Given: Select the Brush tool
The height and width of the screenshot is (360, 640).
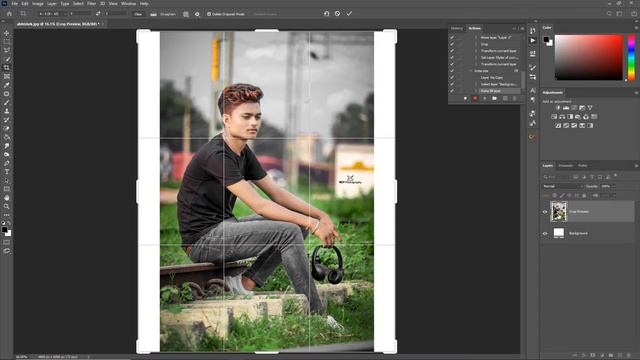Looking at the screenshot, I should pyautogui.click(x=7, y=102).
